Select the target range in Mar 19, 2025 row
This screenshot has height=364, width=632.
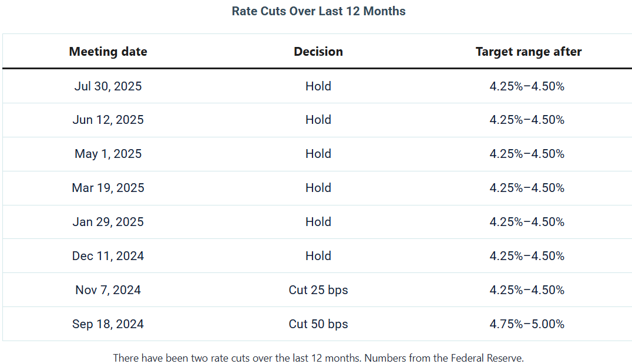click(527, 188)
